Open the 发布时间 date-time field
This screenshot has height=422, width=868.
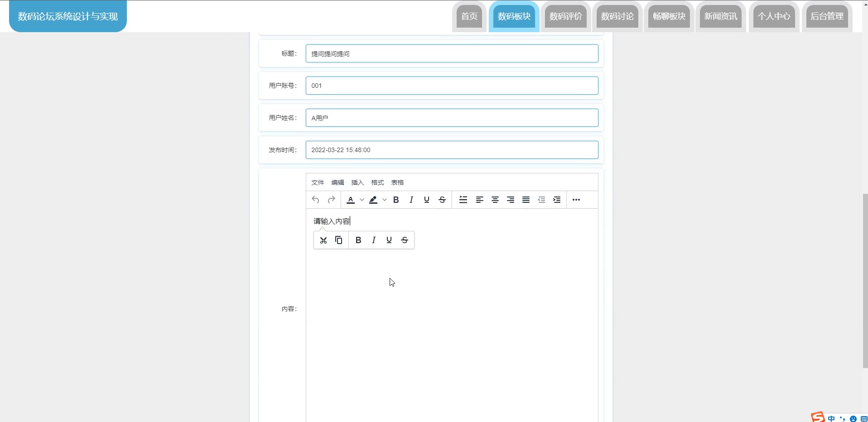pyautogui.click(x=452, y=150)
